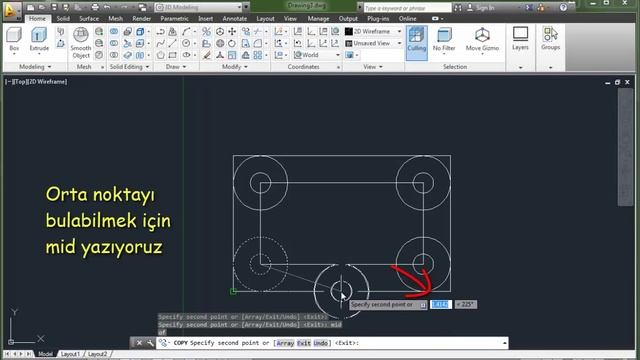Open the 3D Modeling workspace dropdown

(x=199, y=7)
